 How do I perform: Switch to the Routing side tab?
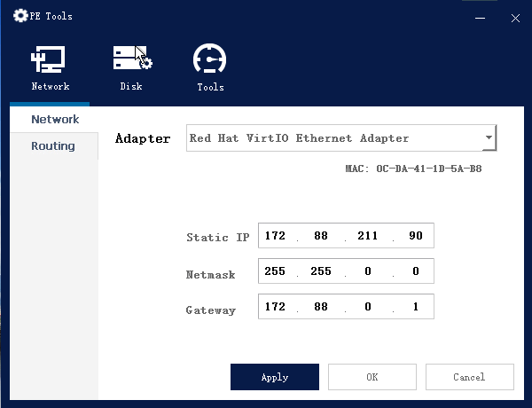[53, 146]
